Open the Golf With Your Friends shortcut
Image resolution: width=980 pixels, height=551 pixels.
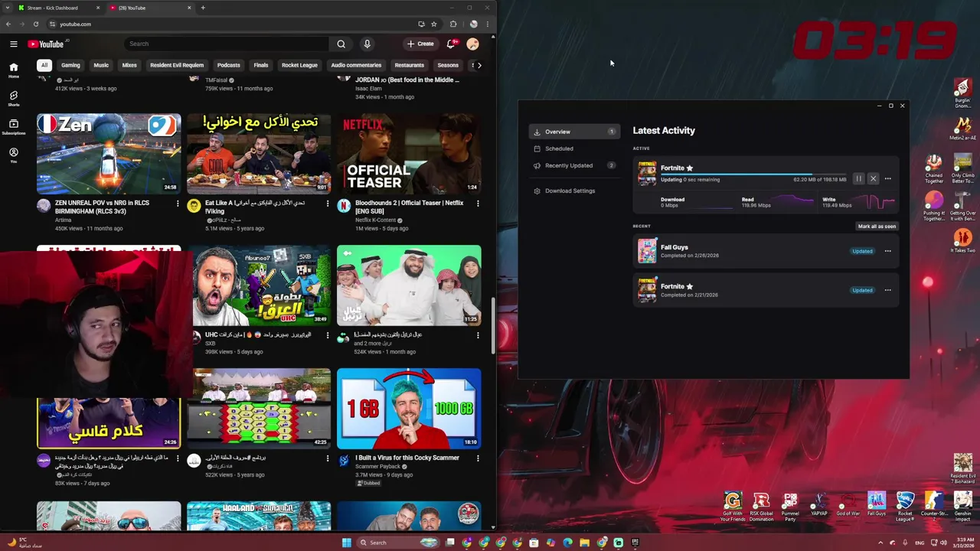pos(733,507)
